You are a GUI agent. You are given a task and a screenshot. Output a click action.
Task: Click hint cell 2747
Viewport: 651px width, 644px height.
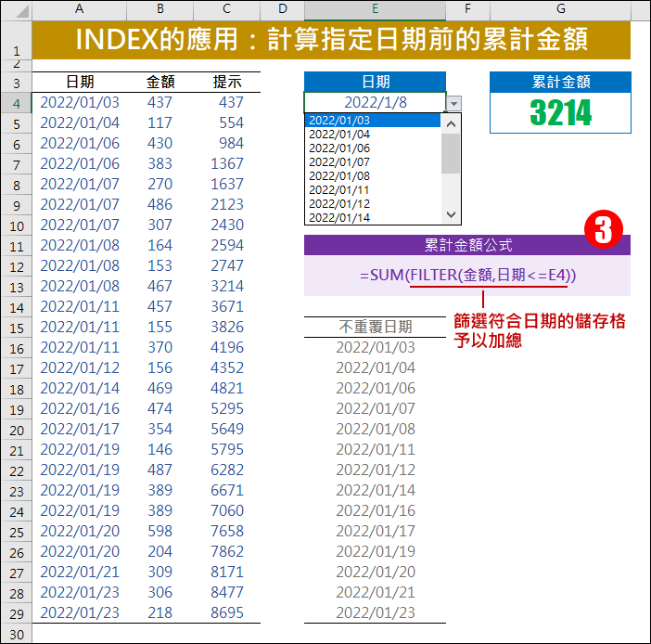pyautogui.click(x=226, y=265)
